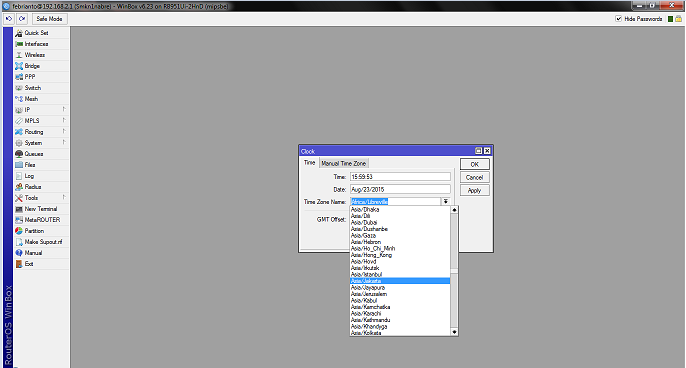Image resolution: width=686 pixels, height=368 pixels.
Task: Select Asia/Hong_Kong from the list
Action: click(400, 255)
